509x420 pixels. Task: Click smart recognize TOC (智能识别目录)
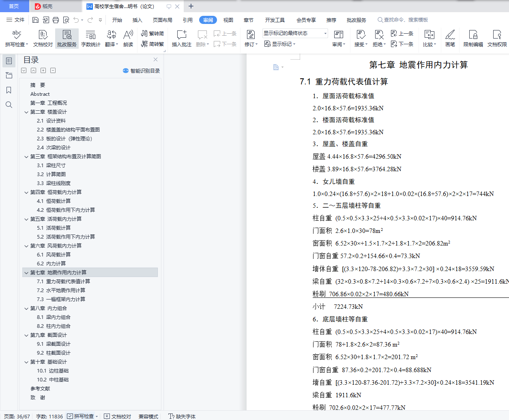141,71
